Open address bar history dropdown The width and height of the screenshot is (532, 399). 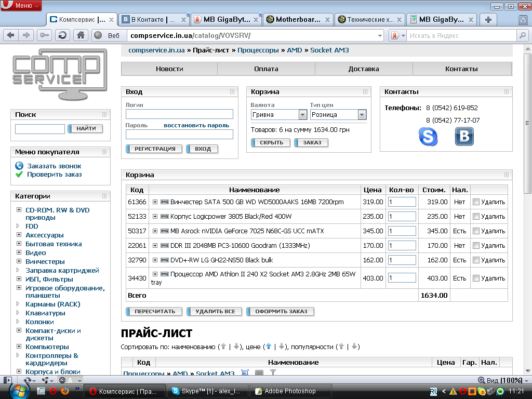[x=380, y=36]
